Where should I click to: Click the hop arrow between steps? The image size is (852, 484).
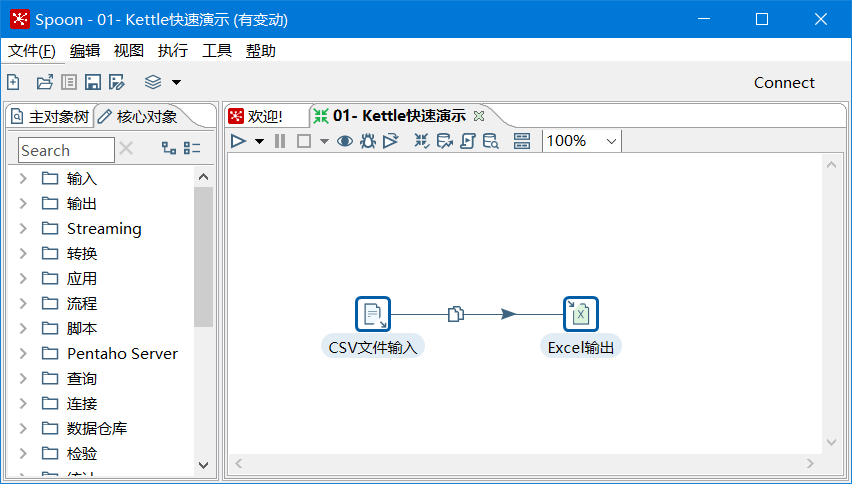click(x=509, y=314)
